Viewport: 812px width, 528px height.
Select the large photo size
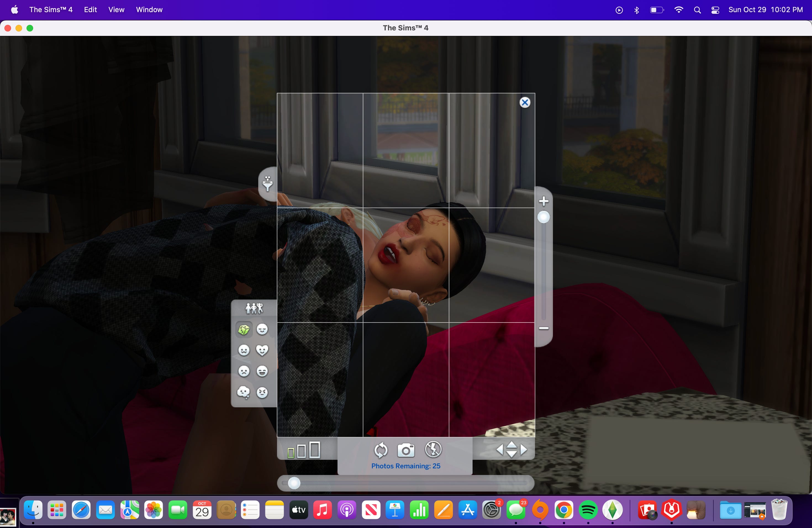315,450
